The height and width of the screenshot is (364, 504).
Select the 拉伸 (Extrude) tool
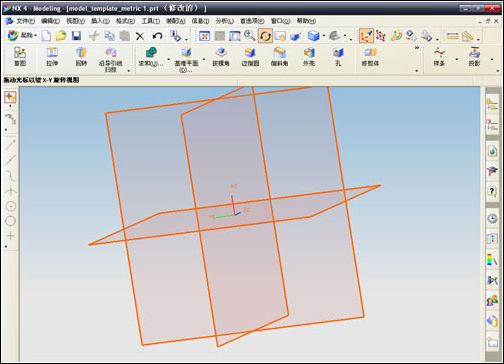click(x=52, y=57)
